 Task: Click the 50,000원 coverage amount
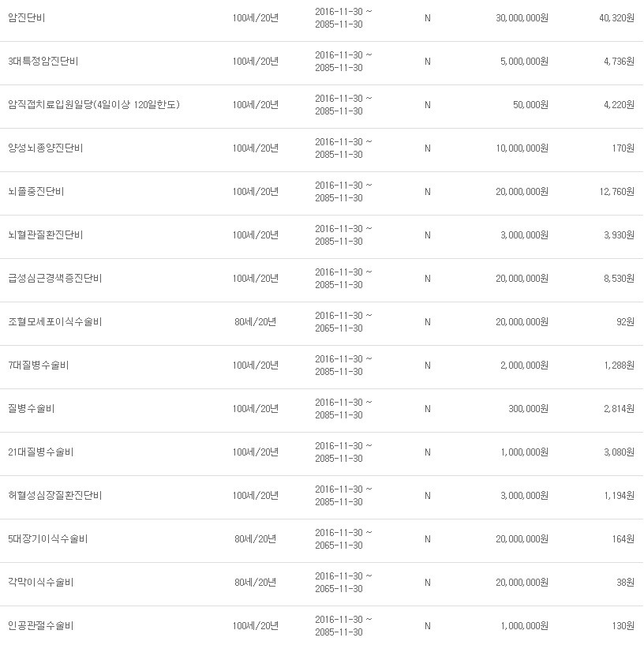click(x=530, y=105)
